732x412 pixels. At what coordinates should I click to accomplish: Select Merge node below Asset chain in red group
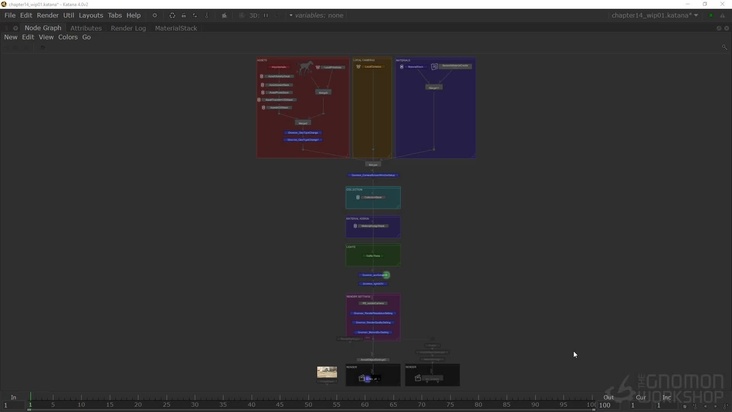pos(303,123)
